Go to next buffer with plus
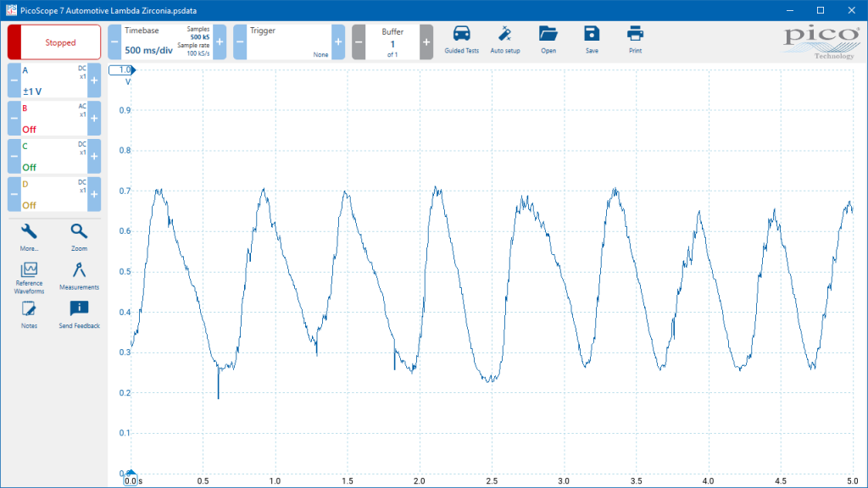 [426, 42]
